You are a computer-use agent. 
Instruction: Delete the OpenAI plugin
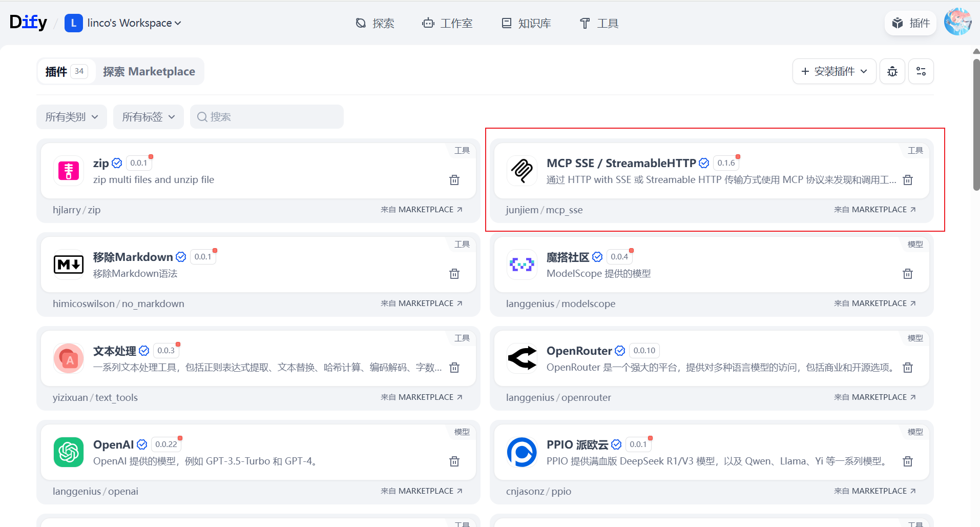pos(454,461)
